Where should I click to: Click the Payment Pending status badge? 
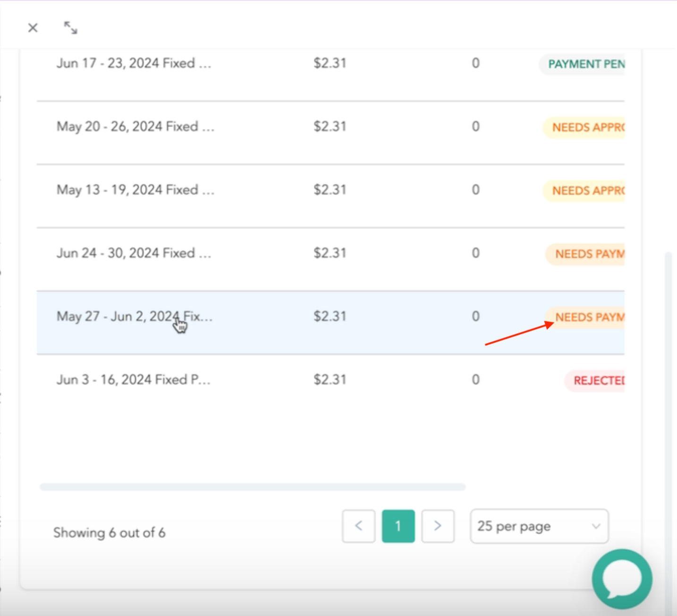coord(585,64)
